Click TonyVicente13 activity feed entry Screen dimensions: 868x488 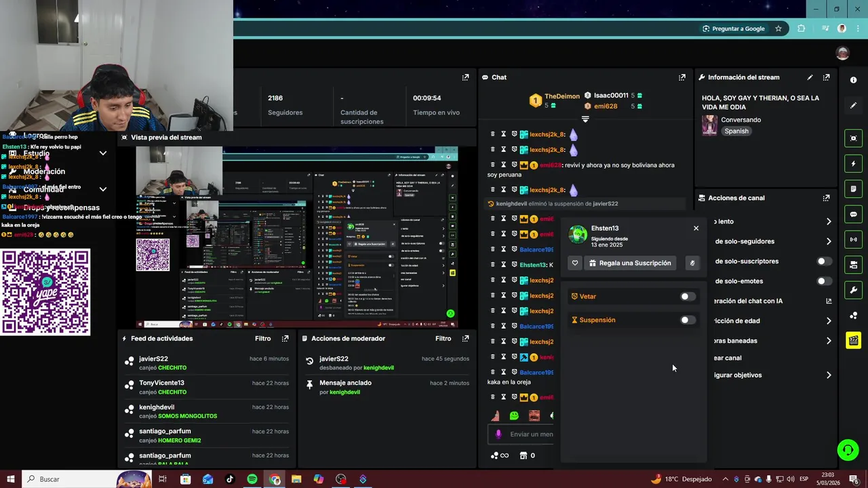208,387
